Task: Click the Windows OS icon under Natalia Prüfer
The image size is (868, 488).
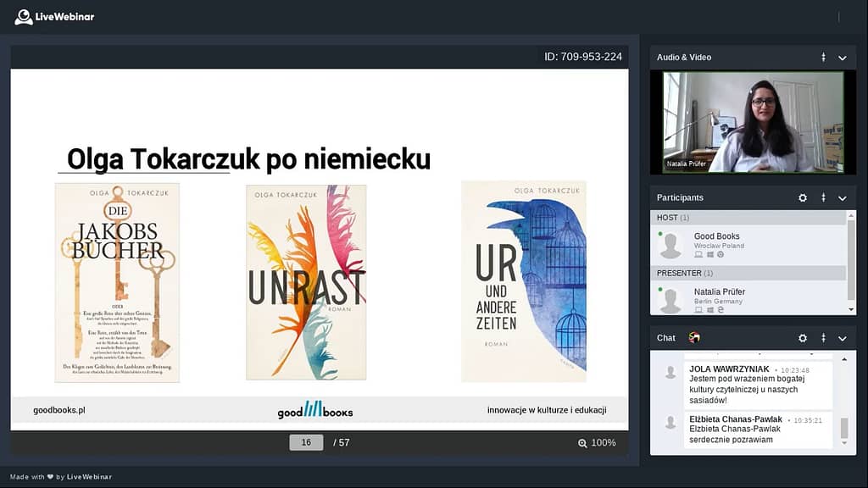Action: click(709, 310)
